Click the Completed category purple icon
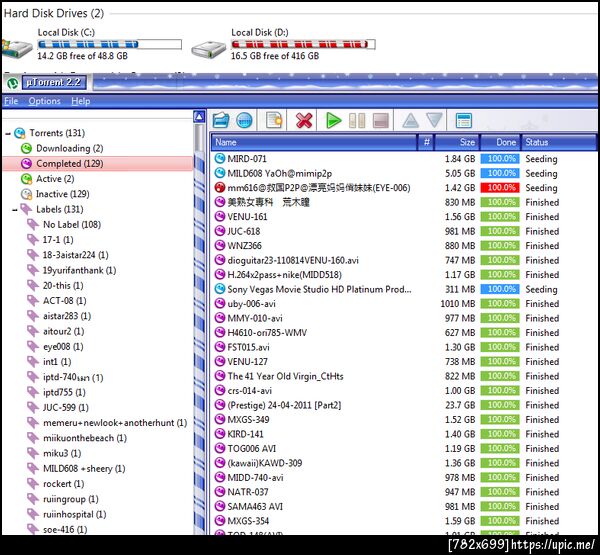This screenshot has width=600, height=555. tap(26, 163)
